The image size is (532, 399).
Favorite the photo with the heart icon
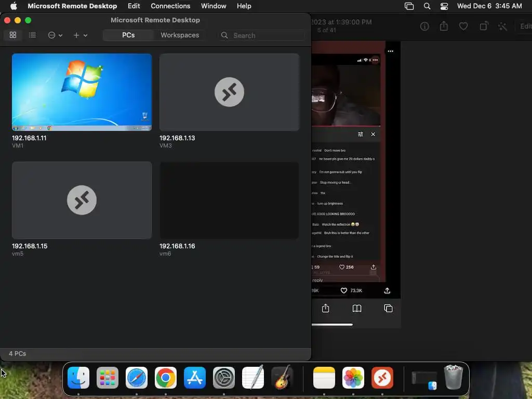(463, 26)
